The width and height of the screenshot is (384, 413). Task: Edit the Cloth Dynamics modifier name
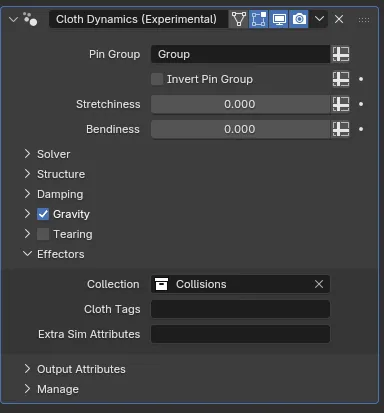click(x=138, y=19)
